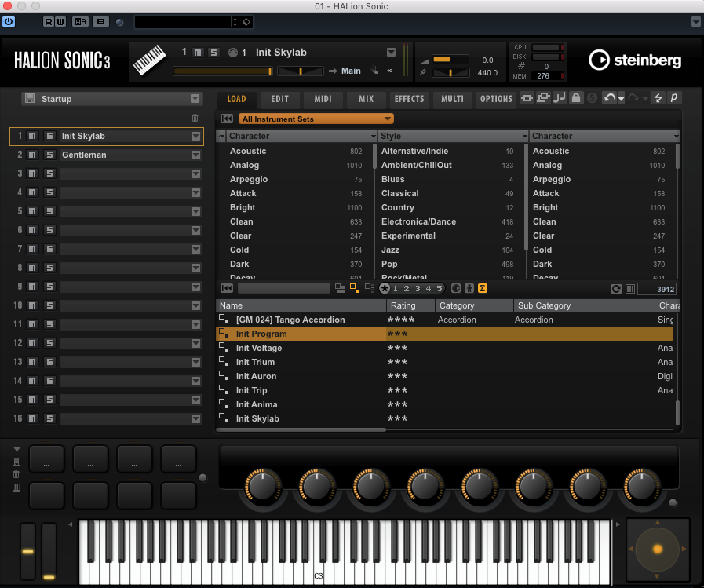
Task: Switch to the MIX tab
Action: [366, 99]
